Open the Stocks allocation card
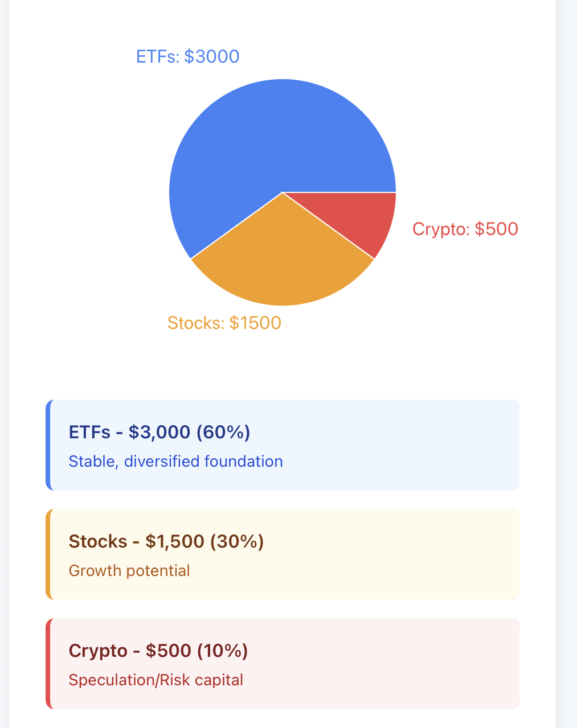 click(x=283, y=554)
